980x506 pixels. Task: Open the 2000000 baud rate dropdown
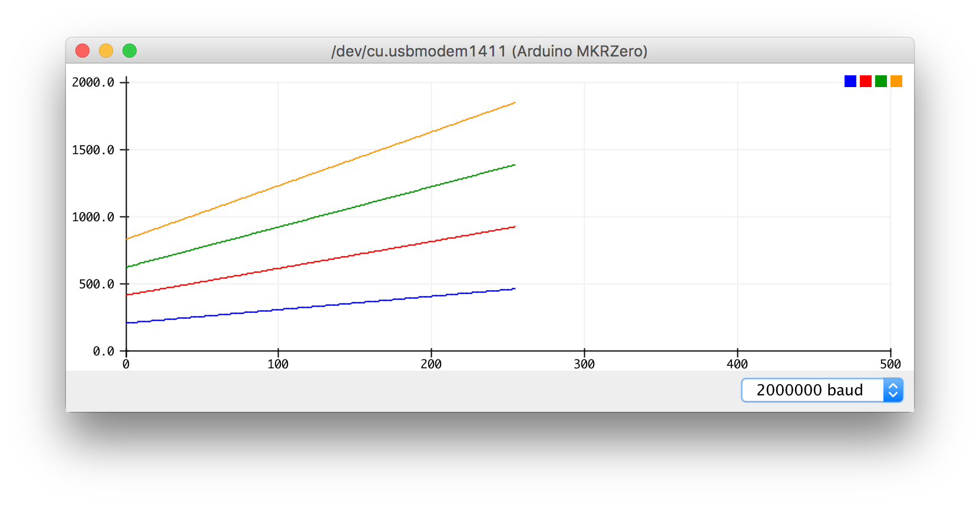pos(822,390)
